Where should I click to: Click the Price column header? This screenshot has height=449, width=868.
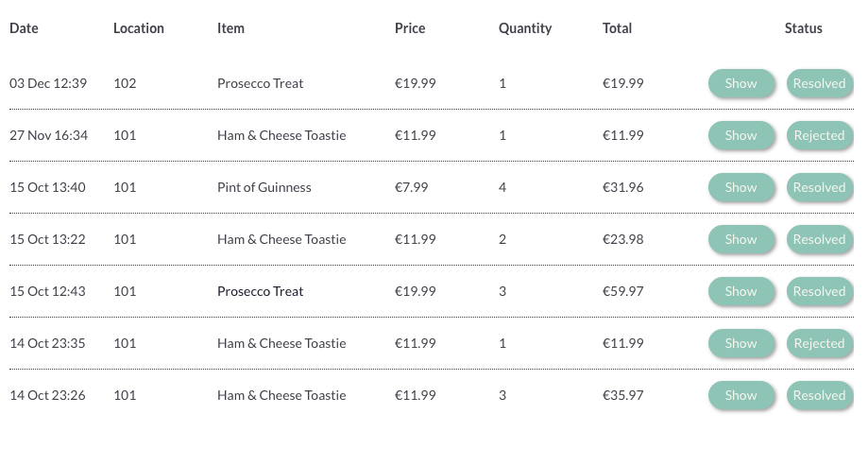click(x=410, y=28)
